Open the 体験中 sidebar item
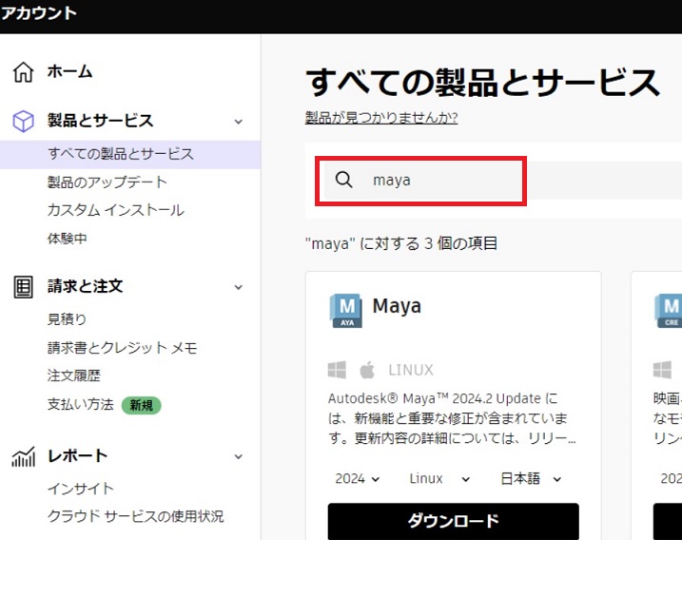This screenshot has height=616, width=682. (67, 239)
